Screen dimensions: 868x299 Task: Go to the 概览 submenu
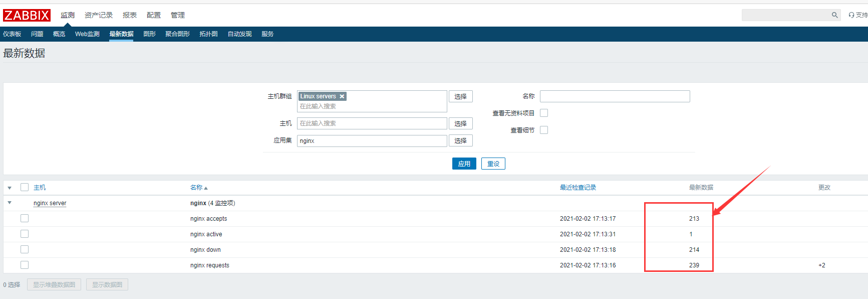(x=59, y=34)
